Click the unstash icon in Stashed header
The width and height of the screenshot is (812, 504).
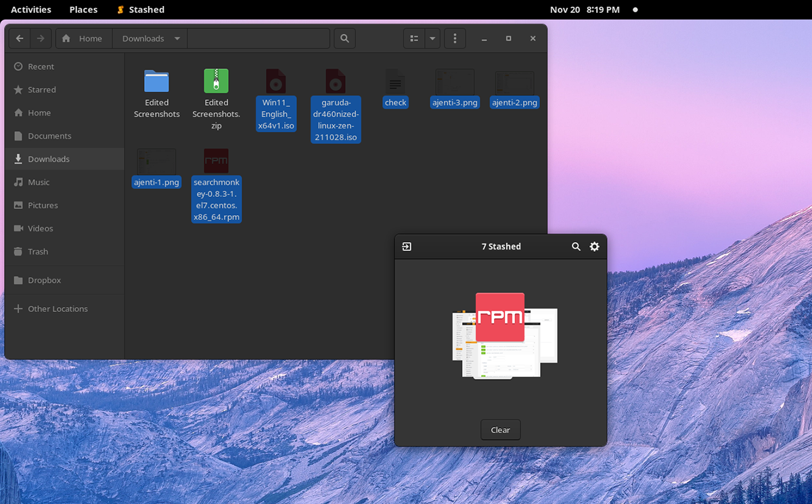pyautogui.click(x=407, y=247)
